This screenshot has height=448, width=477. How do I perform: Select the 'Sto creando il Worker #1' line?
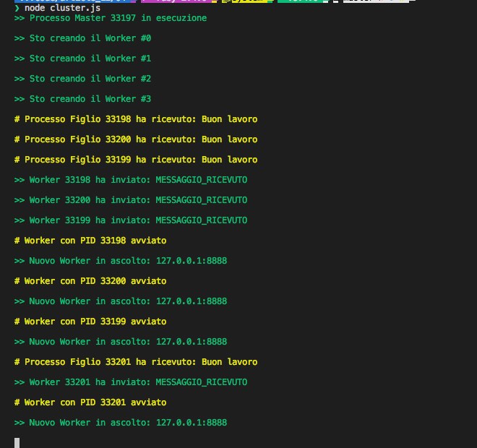point(82,59)
